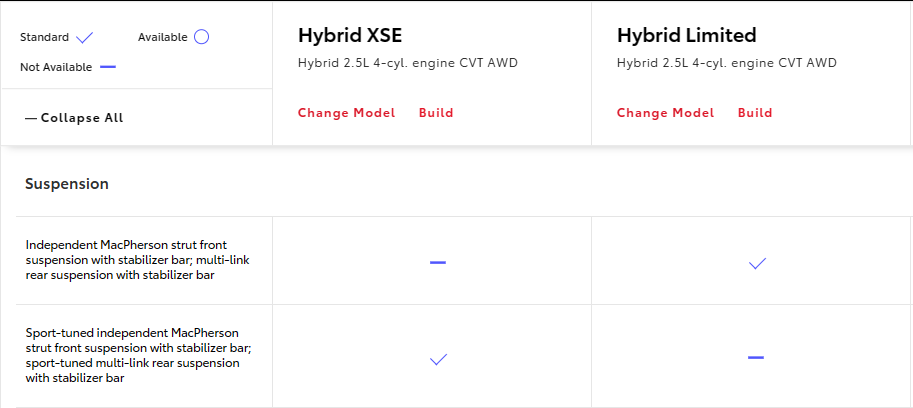Click the Hybrid XSE dash for standard MacPherson suspension
Image resolution: width=913 pixels, height=408 pixels.
pyautogui.click(x=438, y=262)
